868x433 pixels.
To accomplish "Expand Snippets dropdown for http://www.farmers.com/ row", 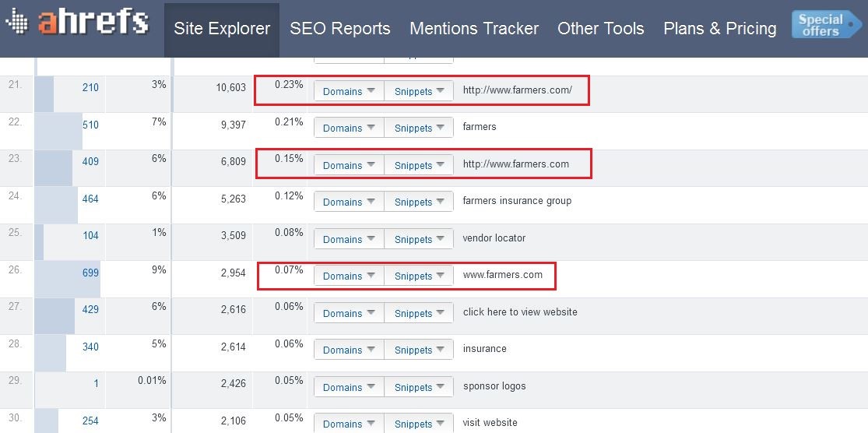I will [x=419, y=91].
